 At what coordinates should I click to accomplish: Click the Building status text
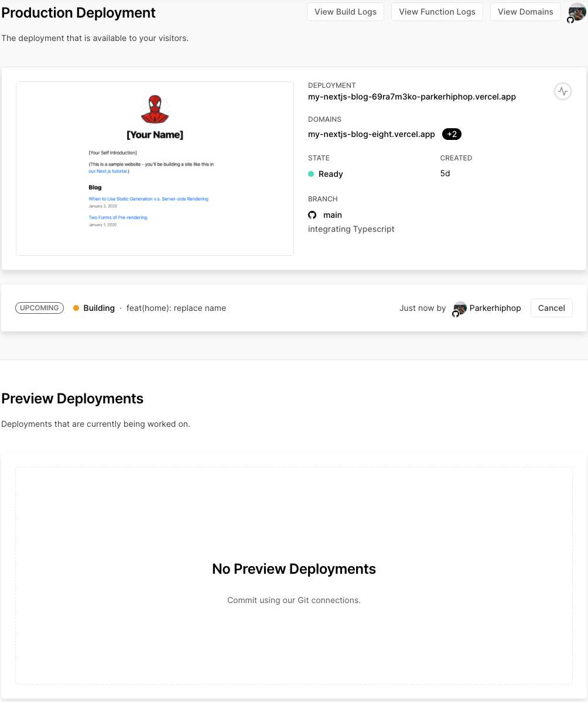click(x=99, y=308)
